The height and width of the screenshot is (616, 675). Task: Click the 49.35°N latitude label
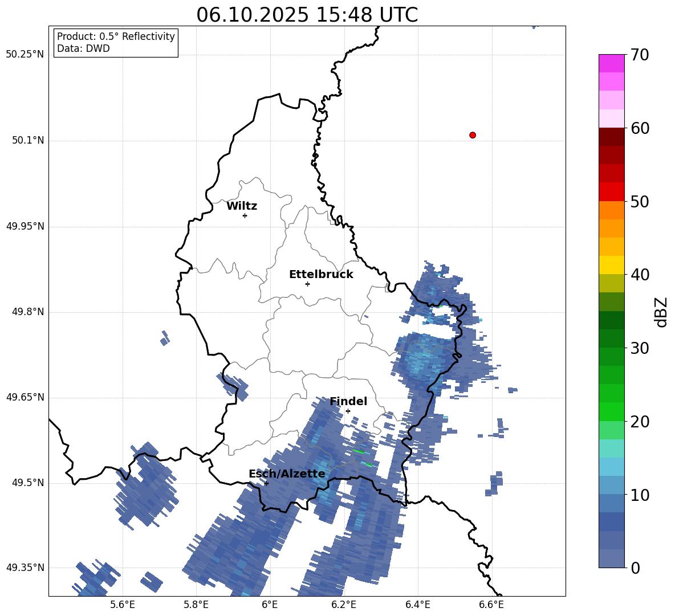pyautogui.click(x=25, y=568)
